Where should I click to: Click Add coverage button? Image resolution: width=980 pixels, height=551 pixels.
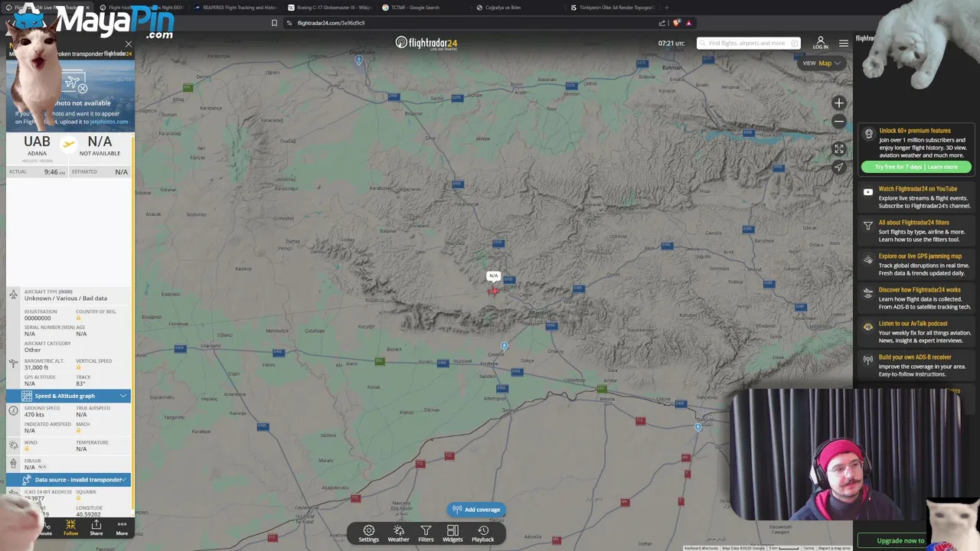pyautogui.click(x=476, y=510)
